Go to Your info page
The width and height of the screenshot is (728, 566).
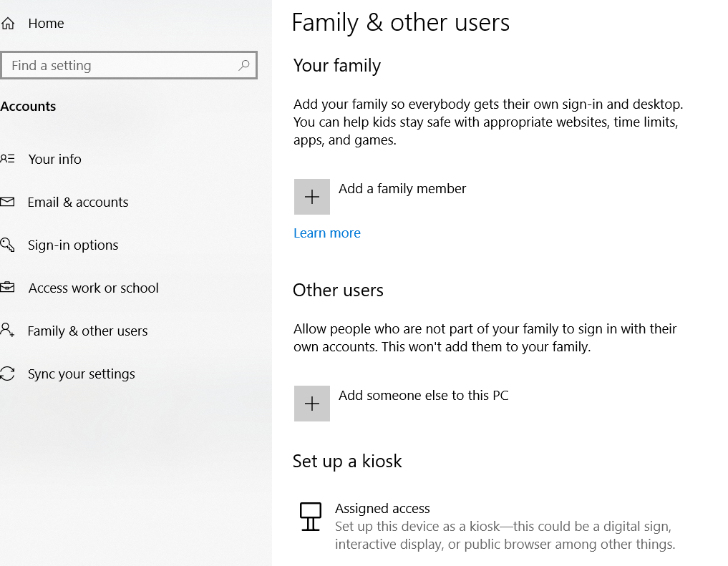(55, 159)
